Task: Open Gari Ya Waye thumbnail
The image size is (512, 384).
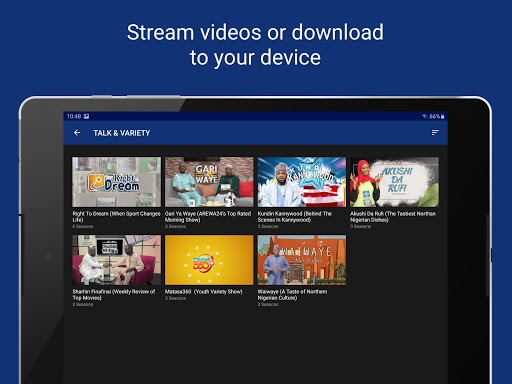Action: [x=209, y=182]
